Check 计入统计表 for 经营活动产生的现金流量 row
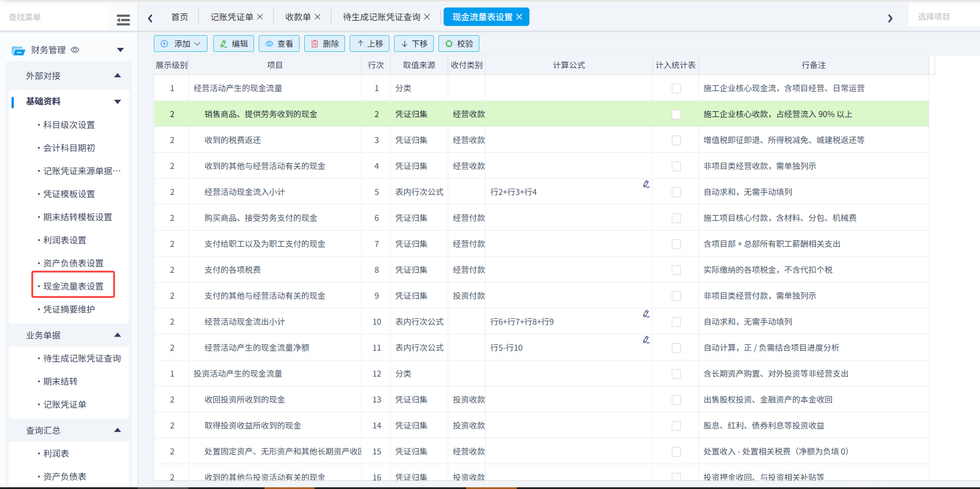 [676, 88]
